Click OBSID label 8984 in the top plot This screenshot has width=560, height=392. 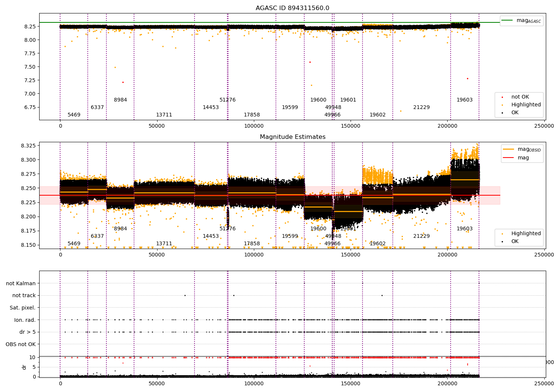pyautogui.click(x=121, y=100)
